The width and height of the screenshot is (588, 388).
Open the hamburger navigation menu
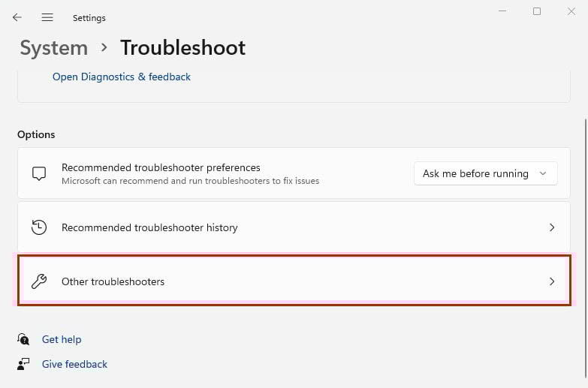[47, 17]
